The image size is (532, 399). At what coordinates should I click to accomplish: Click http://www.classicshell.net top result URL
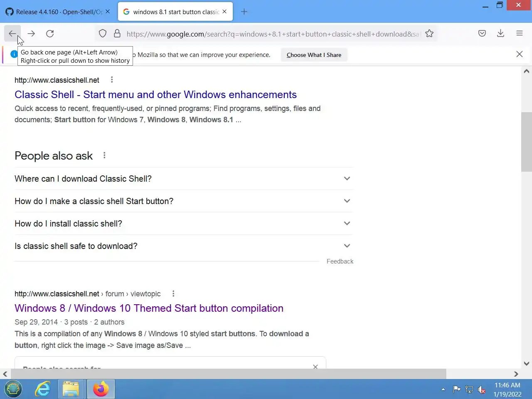[57, 80]
